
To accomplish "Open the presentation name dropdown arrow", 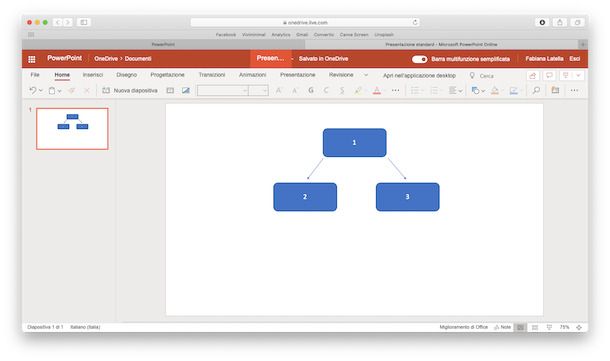I will coord(292,59).
